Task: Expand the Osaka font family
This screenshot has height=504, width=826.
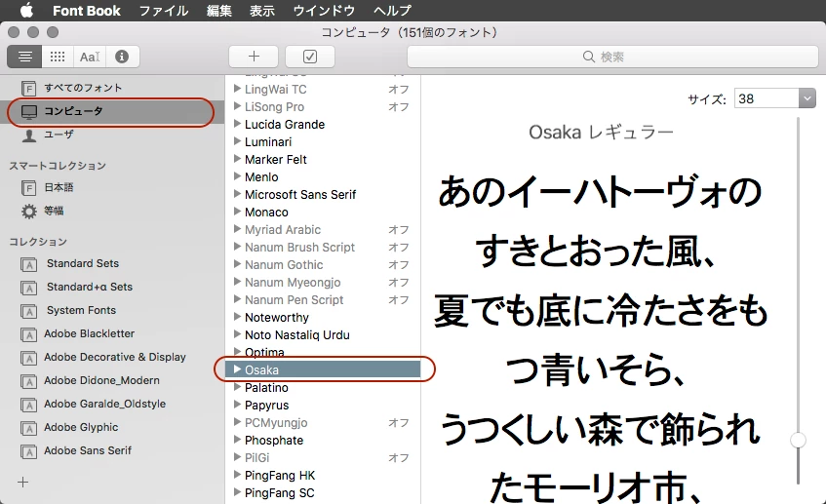Action: 237,369
